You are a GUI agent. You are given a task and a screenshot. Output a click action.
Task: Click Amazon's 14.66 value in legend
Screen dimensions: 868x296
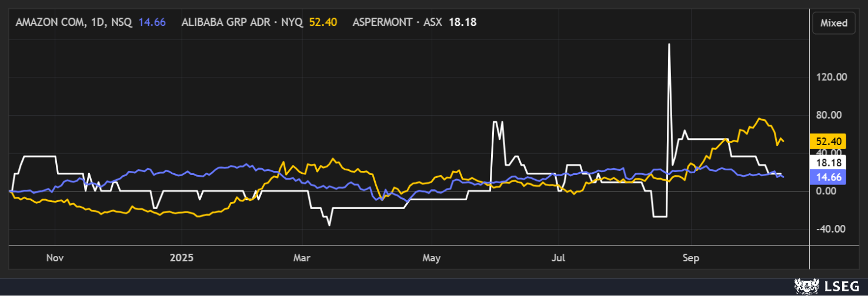pos(152,23)
